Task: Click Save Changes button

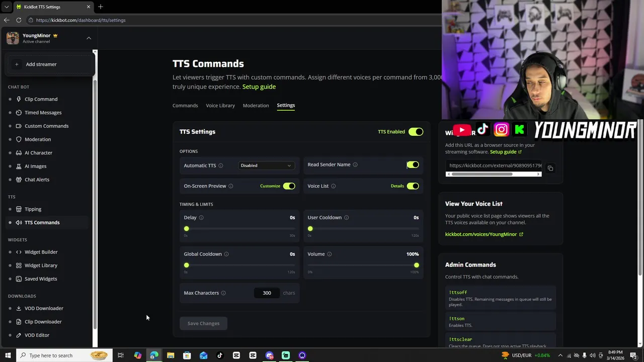Action: (203, 323)
